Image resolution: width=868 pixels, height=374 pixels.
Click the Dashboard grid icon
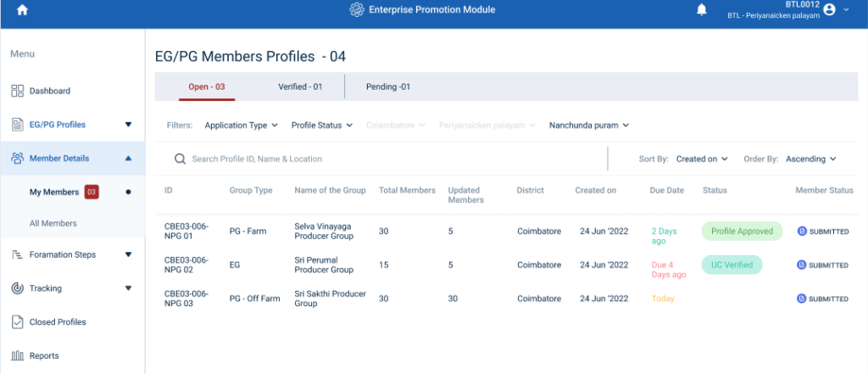pyautogui.click(x=17, y=91)
